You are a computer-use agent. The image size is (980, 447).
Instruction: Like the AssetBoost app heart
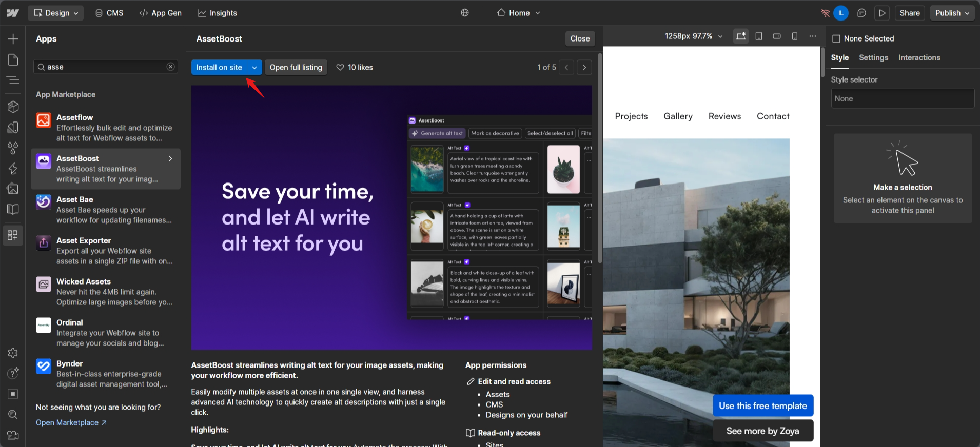click(340, 67)
